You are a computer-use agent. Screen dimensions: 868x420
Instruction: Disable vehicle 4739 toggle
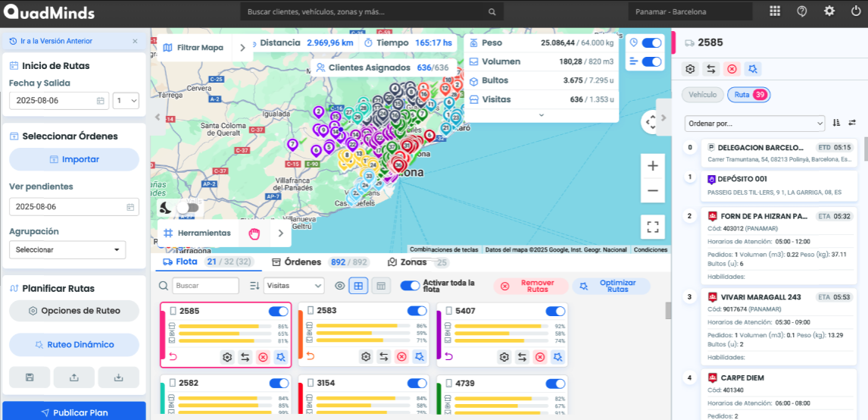pyautogui.click(x=555, y=383)
